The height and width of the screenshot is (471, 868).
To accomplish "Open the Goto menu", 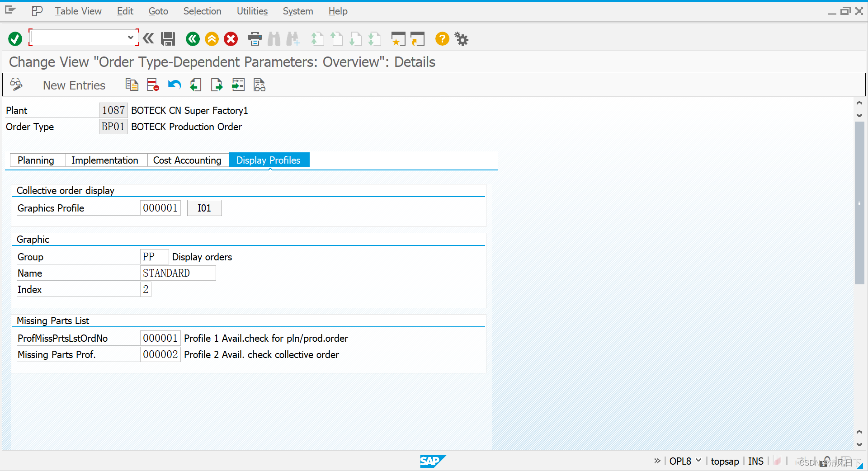I will tap(158, 11).
